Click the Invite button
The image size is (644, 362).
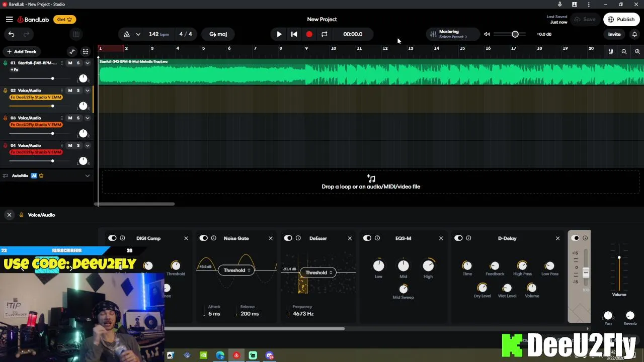[x=614, y=34]
